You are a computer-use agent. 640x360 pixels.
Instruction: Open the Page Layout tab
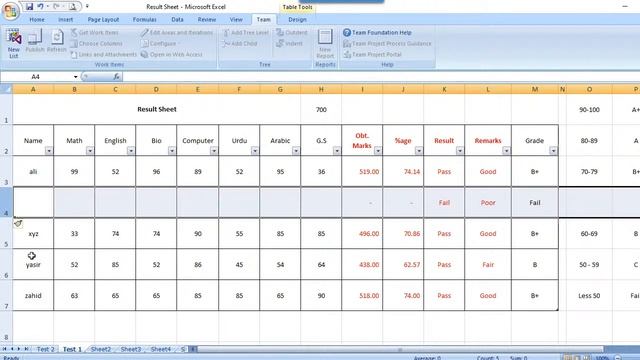pyautogui.click(x=103, y=19)
